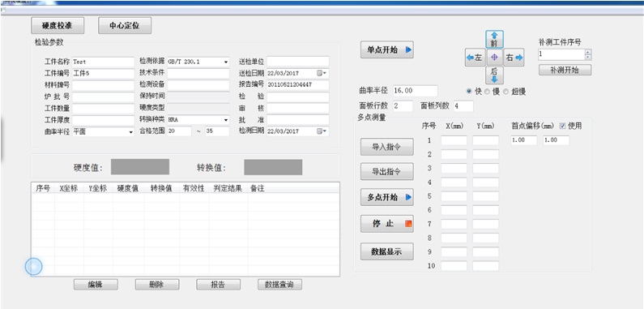Open the 检测依据 GB/T 230.1 dropdown
This screenshot has width=644, height=309.
(x=226, y=62)
